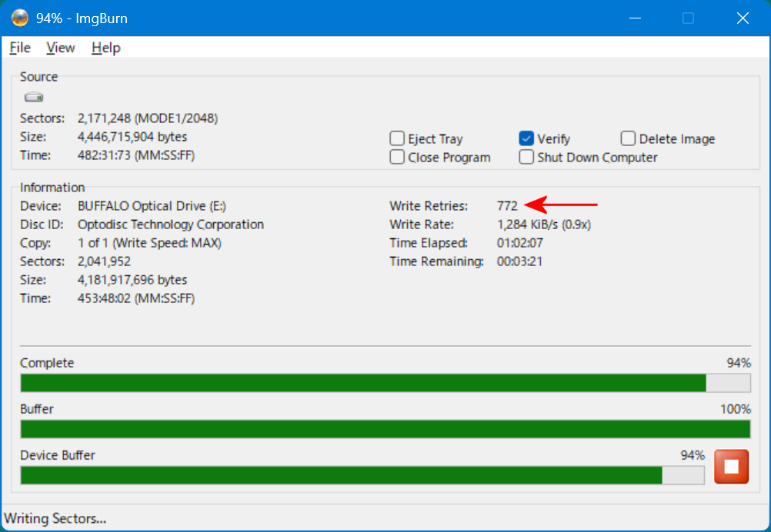Click the information sectors value 2,041,952
This screenshot has width=771, height=532.
(104, 261)
